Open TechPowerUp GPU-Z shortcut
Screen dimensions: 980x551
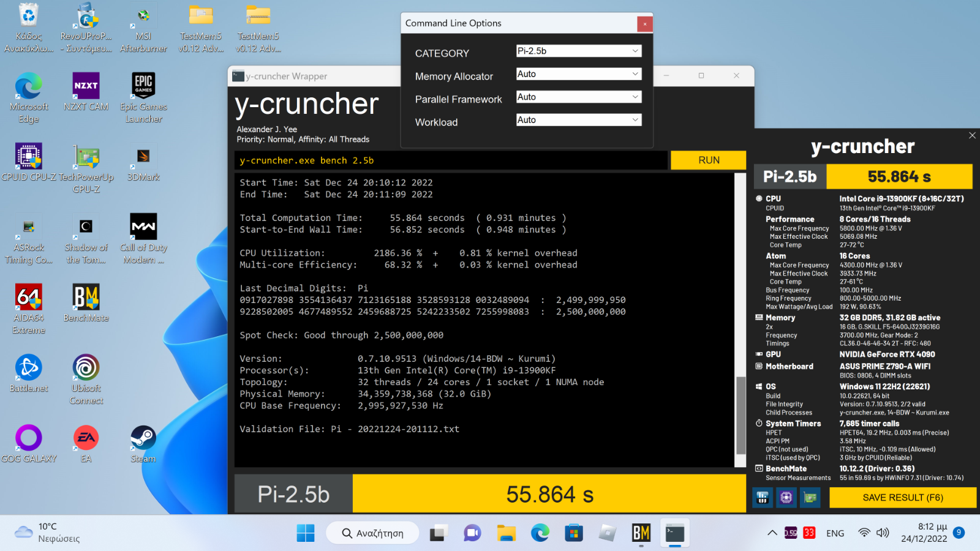point(86,169)
